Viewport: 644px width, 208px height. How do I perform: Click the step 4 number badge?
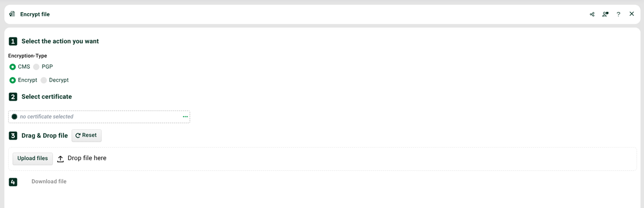tap(13, 182)
